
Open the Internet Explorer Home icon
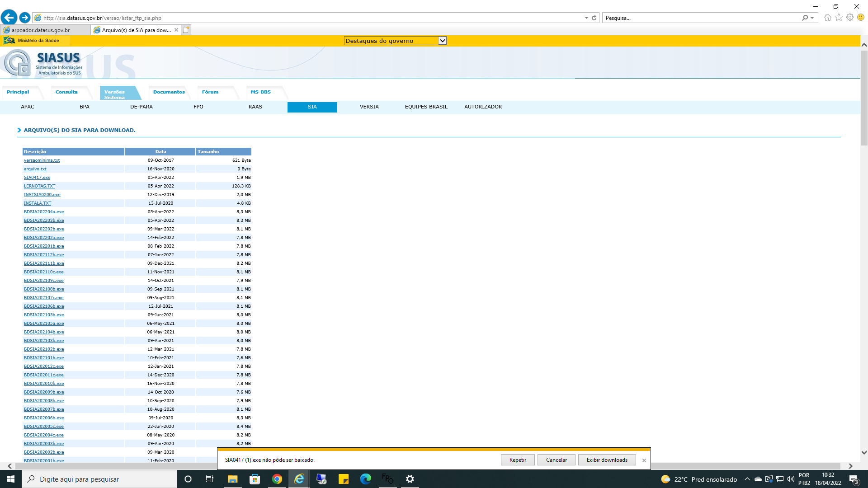(x=827, y=17)
